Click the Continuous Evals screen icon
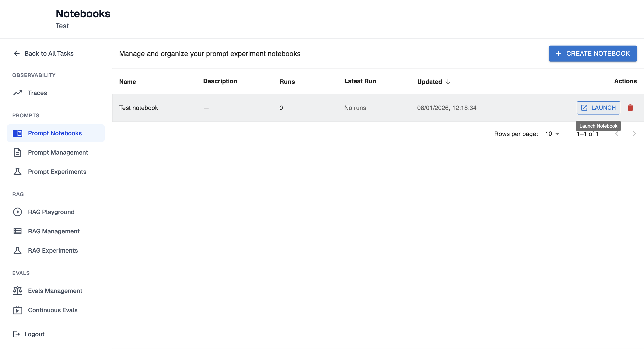644x349 pixels. 18,310
